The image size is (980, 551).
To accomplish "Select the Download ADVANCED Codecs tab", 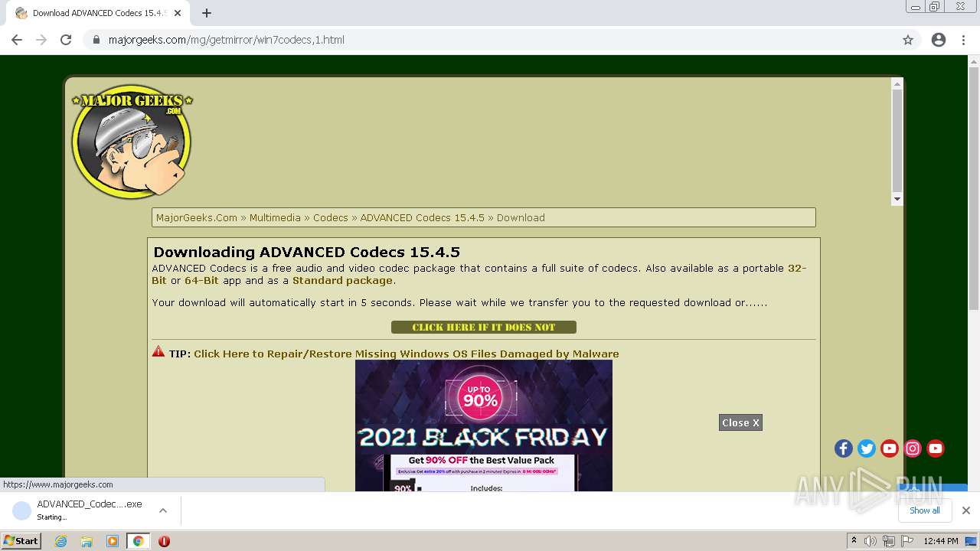I will tap(98, 13).
